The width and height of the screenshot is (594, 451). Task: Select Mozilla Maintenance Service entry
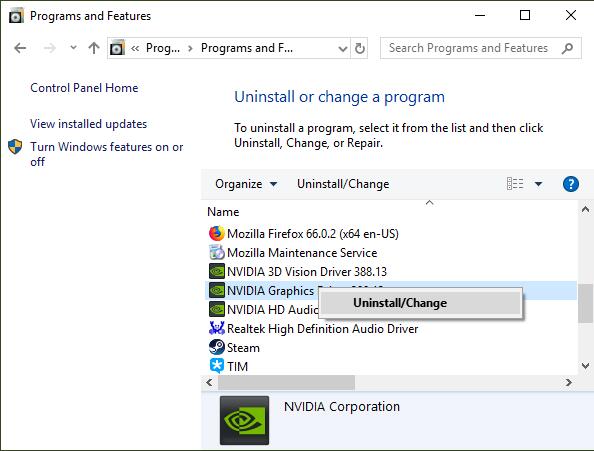pyautogui.click(x=302, y=253)
